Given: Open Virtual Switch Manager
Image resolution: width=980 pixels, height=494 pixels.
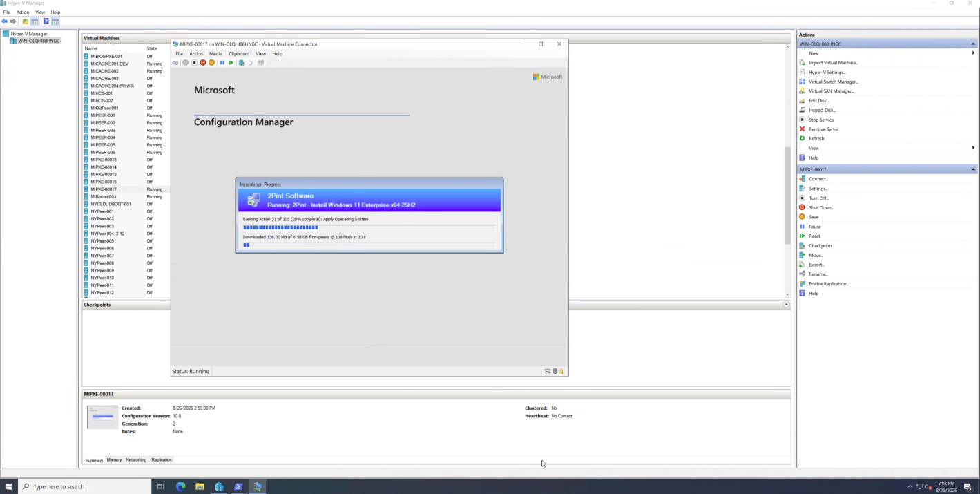Looking at the screenshot, I should [x=833, y=82].
